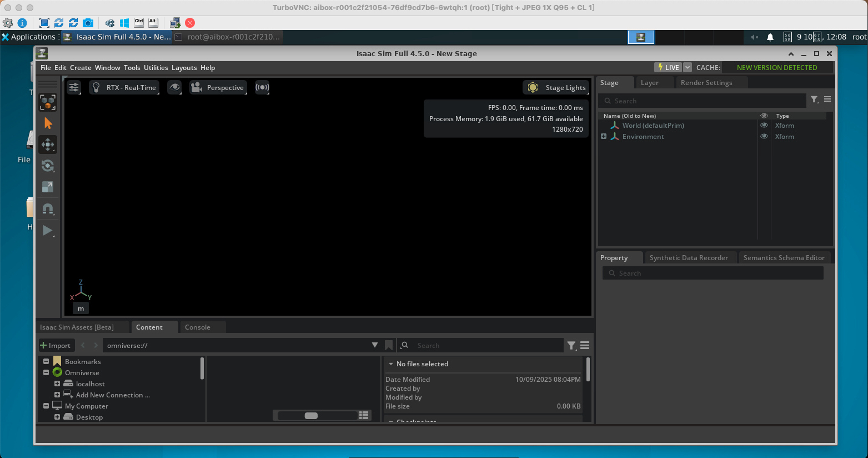This screenshot has height=458, width=868.
Task: Adjust the thumbnail size slider
Action: (312, 416)
